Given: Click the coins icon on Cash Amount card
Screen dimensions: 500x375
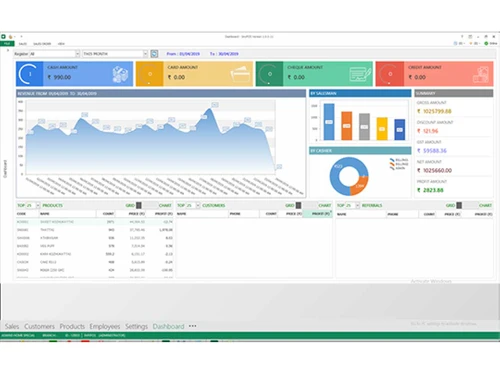Looking at the screenshot, I should 120,74.
